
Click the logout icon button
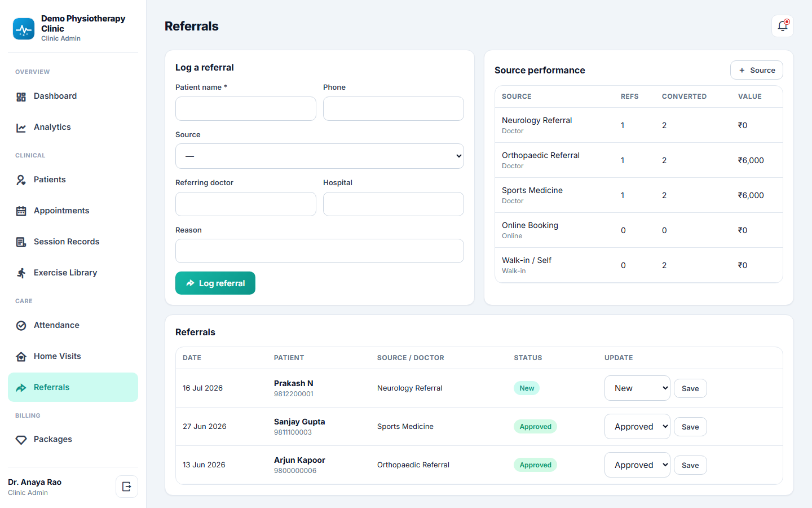(127, 487)
